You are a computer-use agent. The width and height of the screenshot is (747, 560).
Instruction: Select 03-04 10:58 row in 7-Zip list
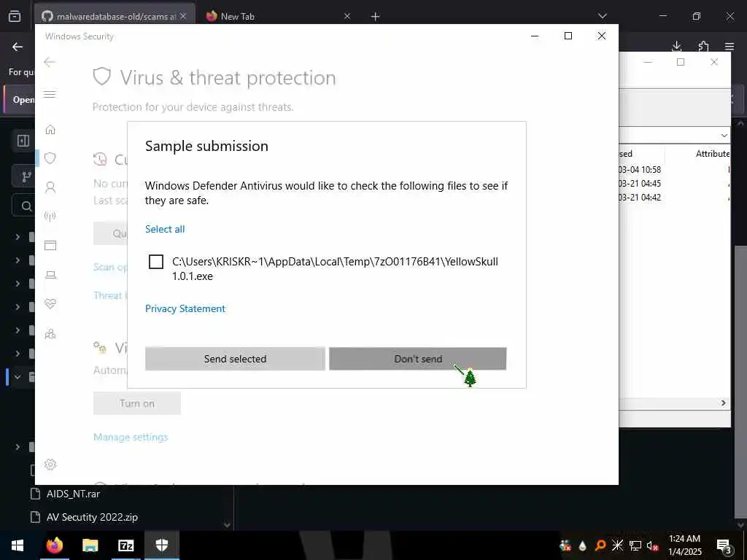coord(675,169)
